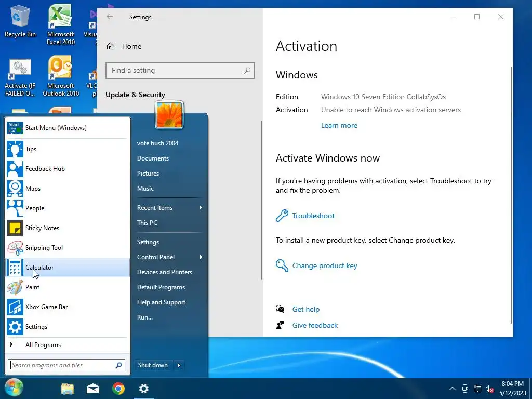This screenshot has width=532, height=399.
Task: Click the network tray icon
Action: tap(477, 389)
